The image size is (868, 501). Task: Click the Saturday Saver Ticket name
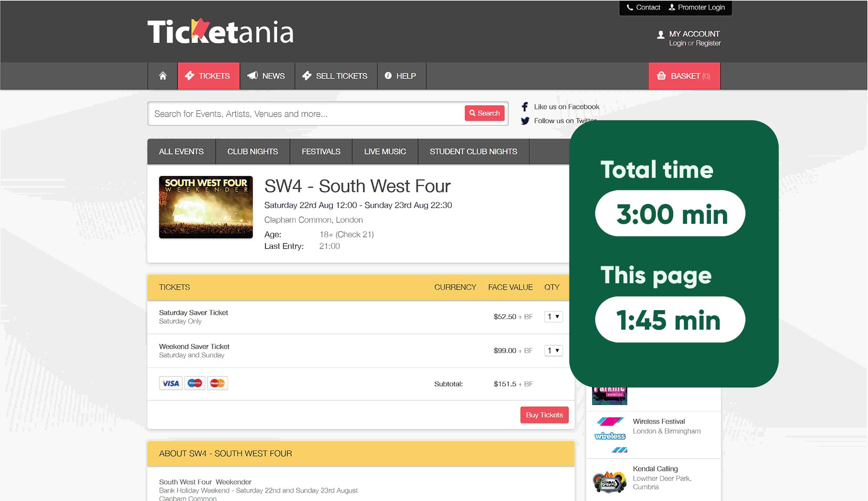tap(194, 312)
